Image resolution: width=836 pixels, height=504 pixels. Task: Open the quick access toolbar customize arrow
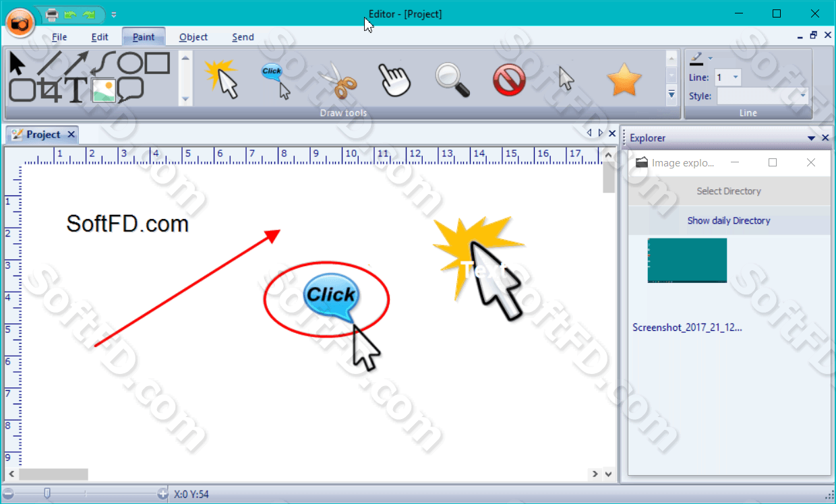(114, 14)
